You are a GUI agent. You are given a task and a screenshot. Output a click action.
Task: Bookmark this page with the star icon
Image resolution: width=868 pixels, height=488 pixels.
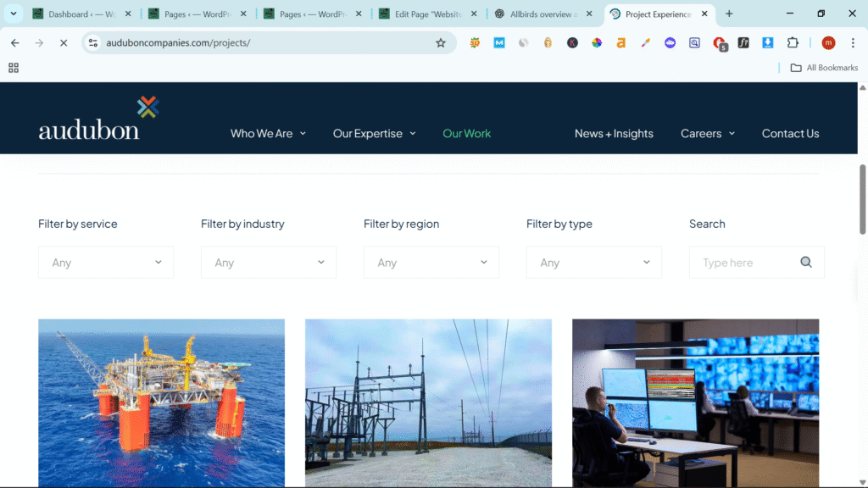441,43
